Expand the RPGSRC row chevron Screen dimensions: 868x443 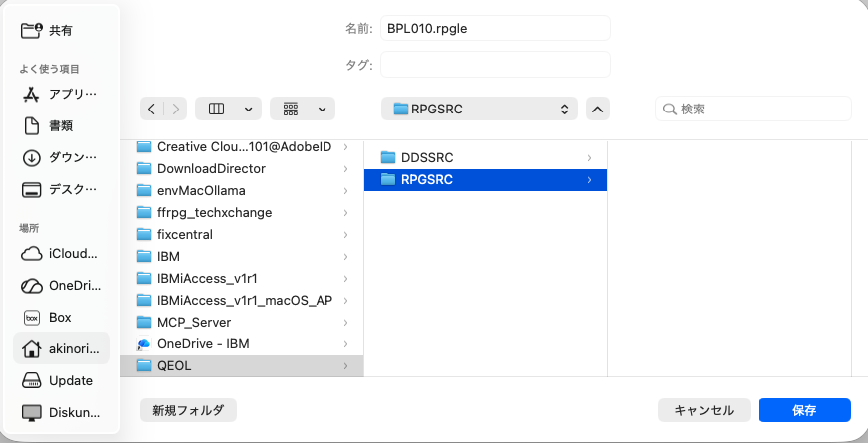click(x=589, y=180)
